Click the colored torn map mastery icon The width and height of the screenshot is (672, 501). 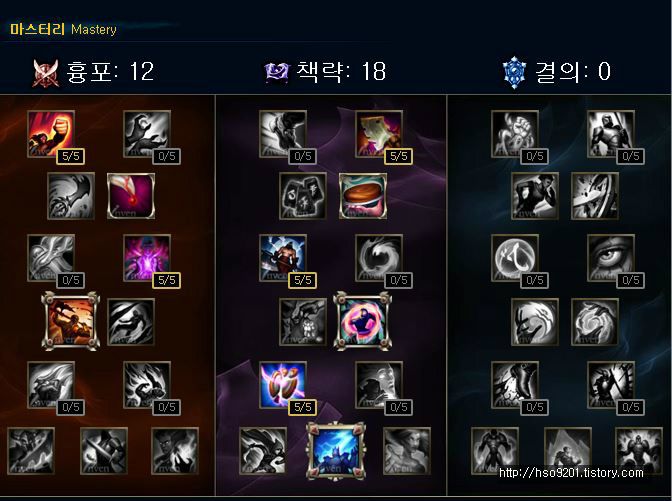point(379,134)
